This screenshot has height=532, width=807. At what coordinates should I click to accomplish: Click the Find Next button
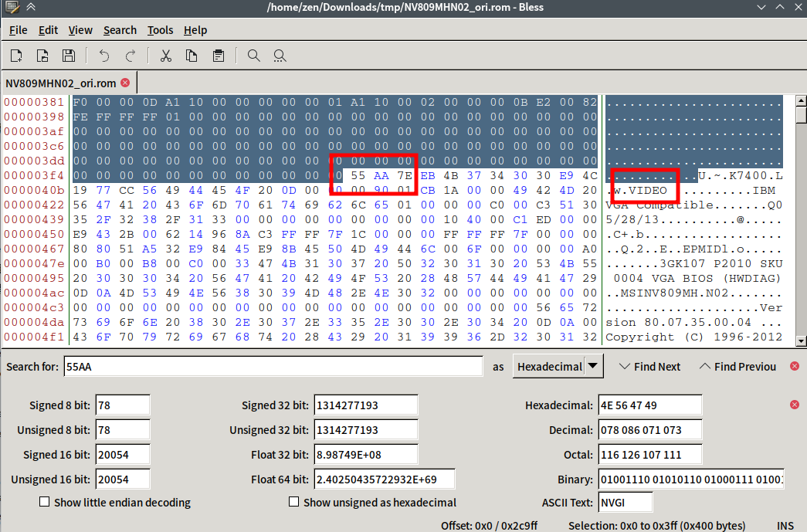point(650,367)
